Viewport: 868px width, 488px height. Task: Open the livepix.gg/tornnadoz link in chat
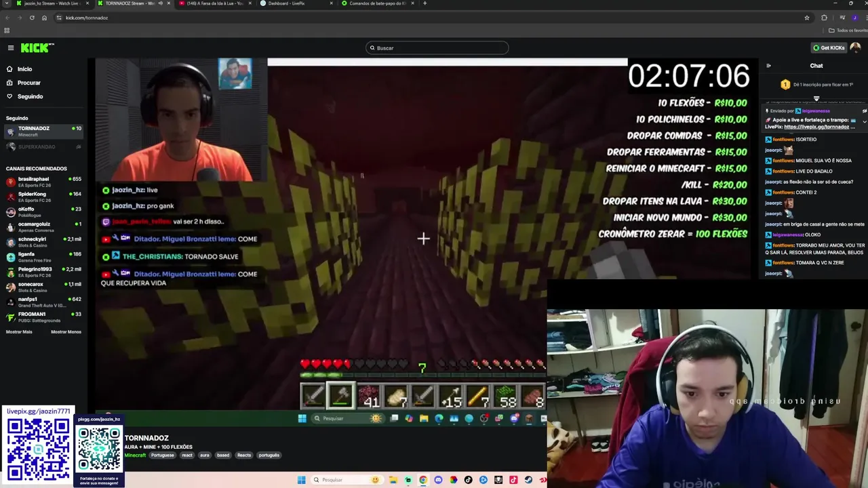point(816,127)
